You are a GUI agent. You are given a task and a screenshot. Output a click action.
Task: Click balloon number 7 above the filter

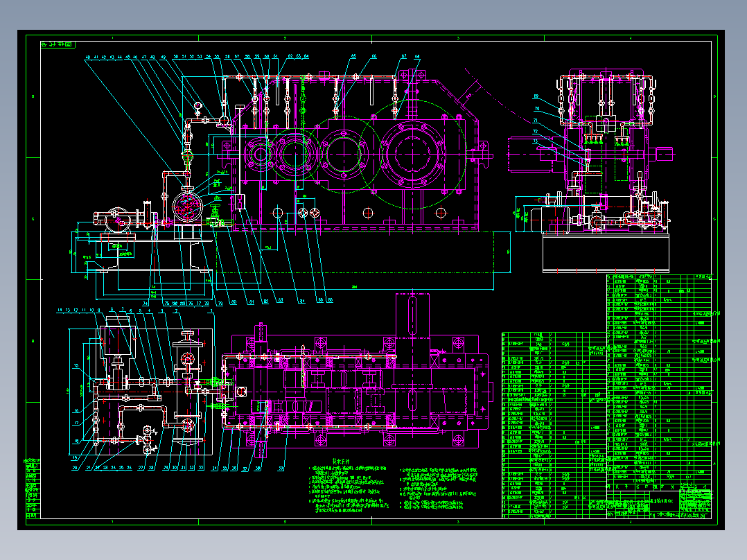pyautogui.click(x=123, y=310)
